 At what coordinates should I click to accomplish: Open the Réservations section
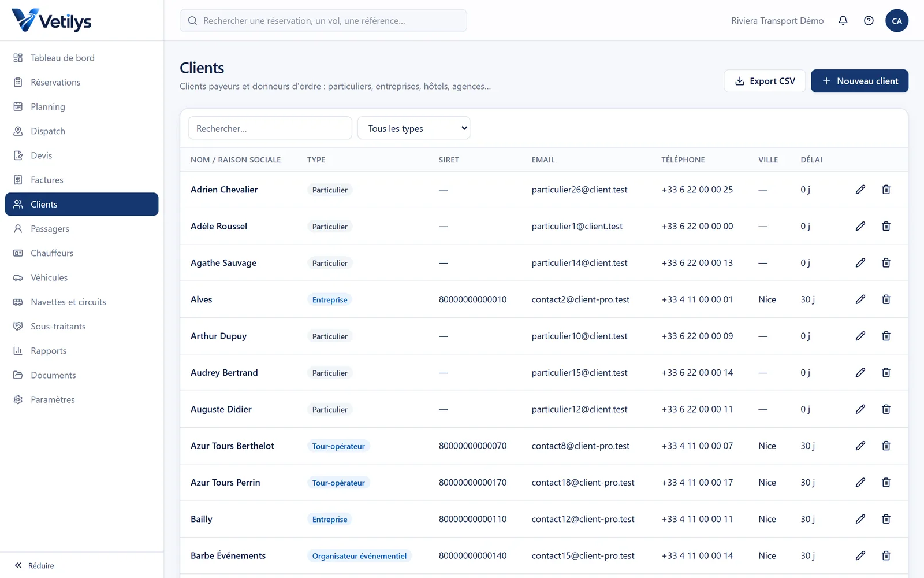point(82,82)
